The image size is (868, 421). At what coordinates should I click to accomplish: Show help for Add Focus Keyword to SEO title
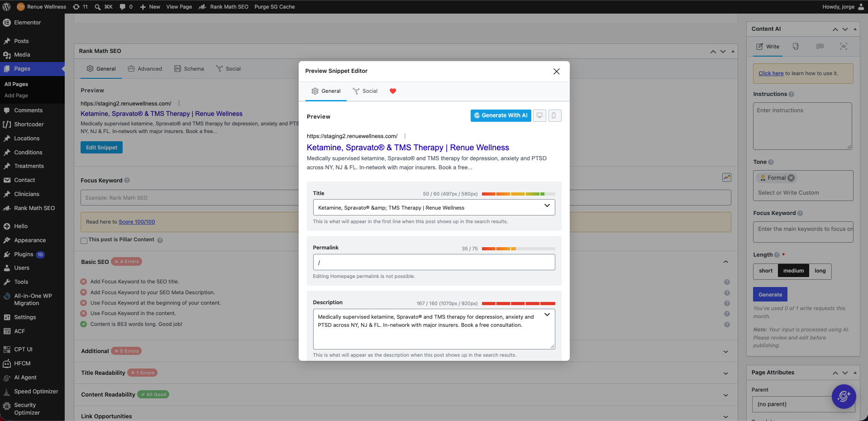tap(727, 282)
